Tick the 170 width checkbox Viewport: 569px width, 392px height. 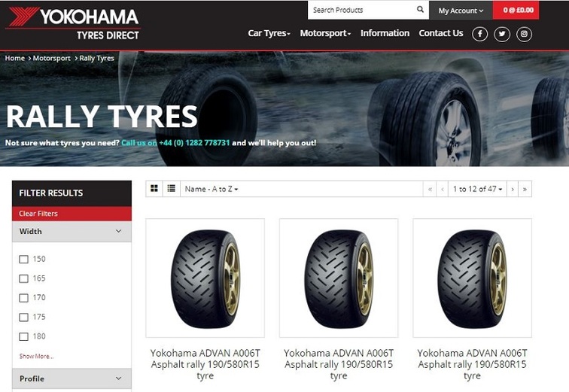click(x=23, y=298)
